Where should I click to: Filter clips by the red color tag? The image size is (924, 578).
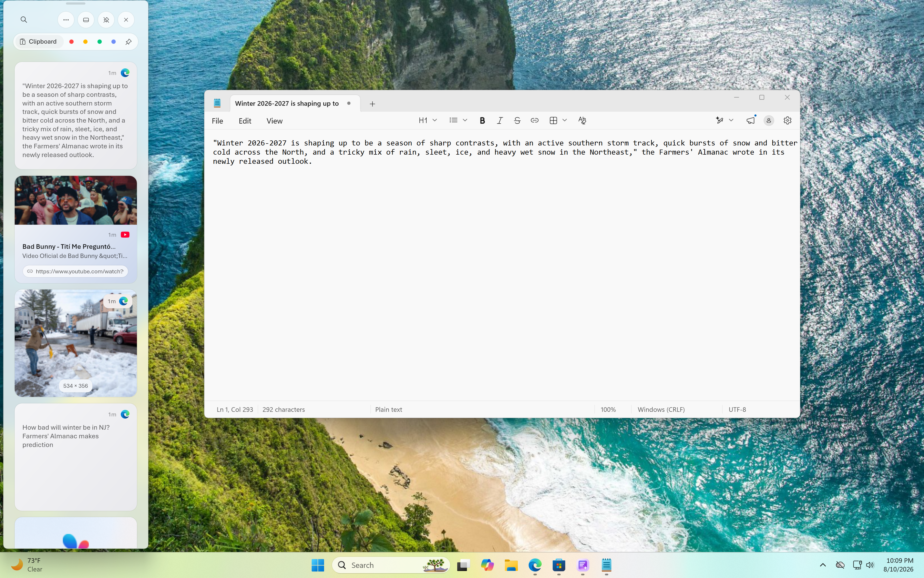point(71,42)
